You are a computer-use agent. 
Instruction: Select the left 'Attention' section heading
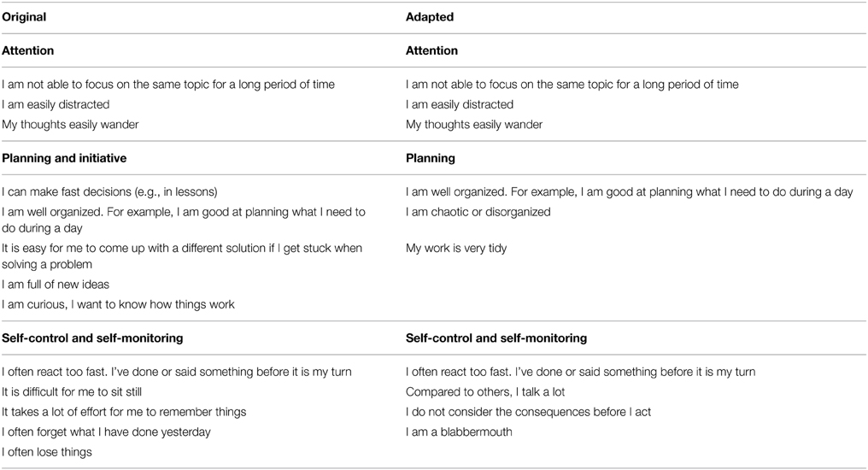[27, 50]
